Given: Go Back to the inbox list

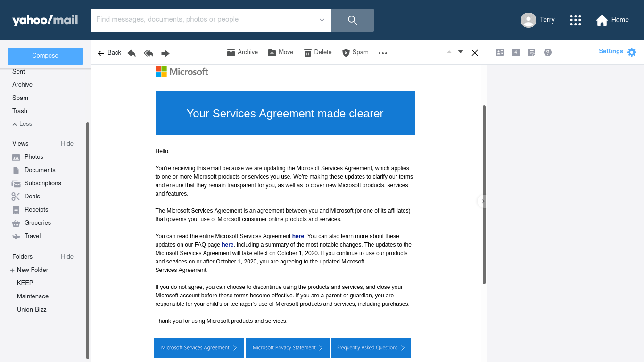Looking at the screenshot, I should pyautogui.click(x=109, y=53).
